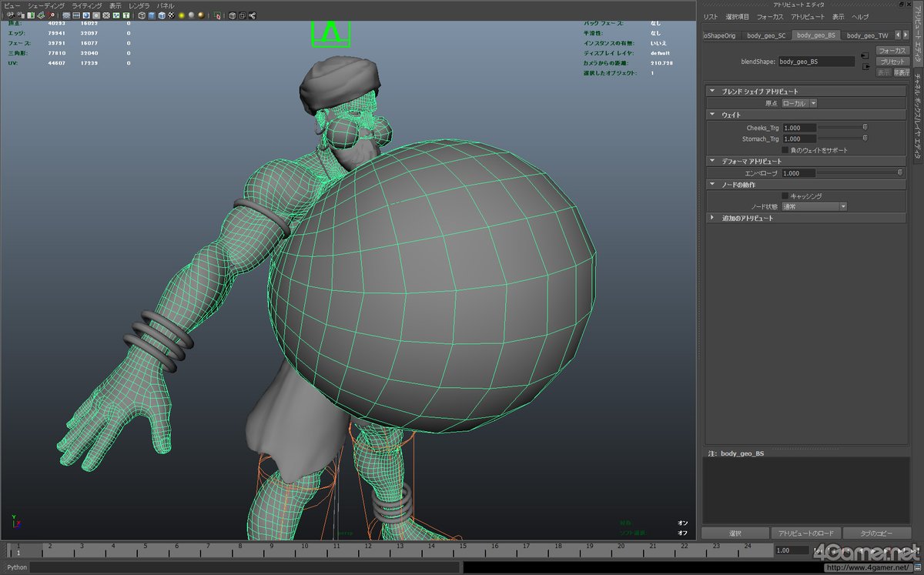The width and height of the screenshot is (924, 575).
Task: Toggle the キャッシング checkbox
Action: coord(785,196)
